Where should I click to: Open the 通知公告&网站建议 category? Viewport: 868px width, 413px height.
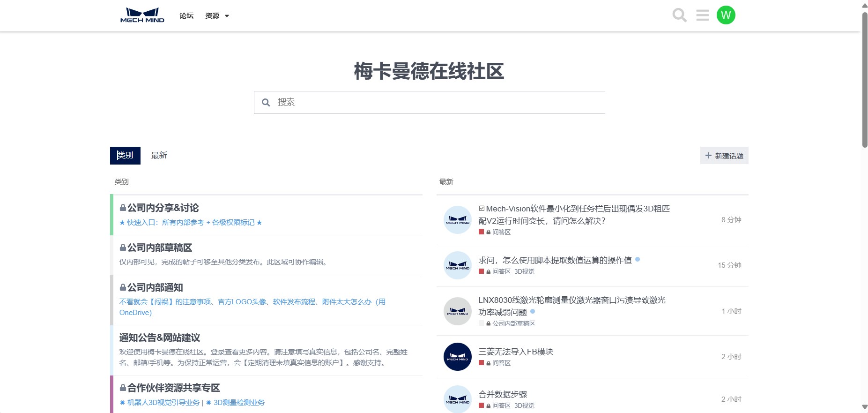click(160, 338)
